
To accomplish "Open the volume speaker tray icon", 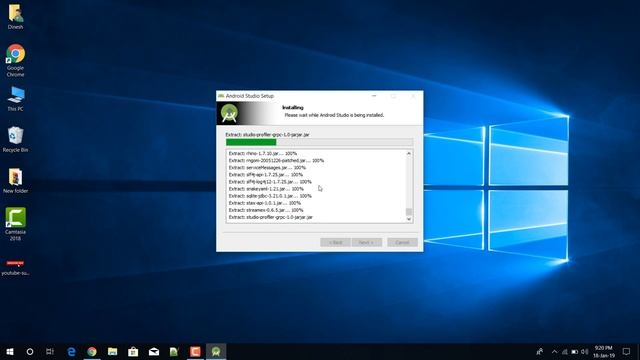I will tap(584, 351).
